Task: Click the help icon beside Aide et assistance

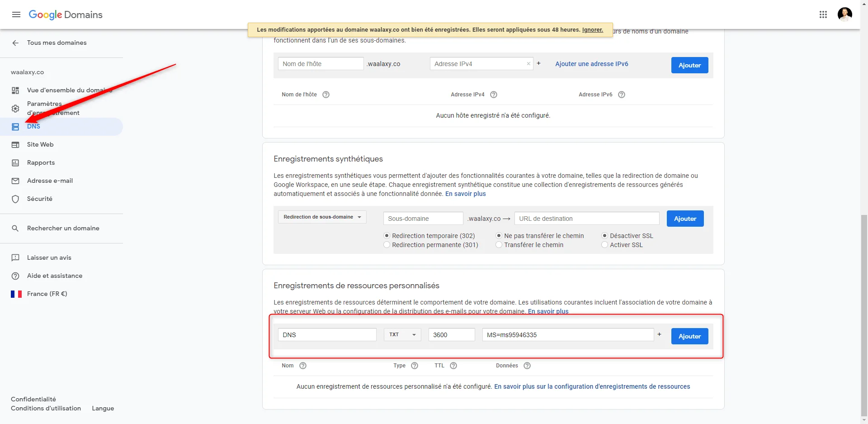Action: coord(15,276)
